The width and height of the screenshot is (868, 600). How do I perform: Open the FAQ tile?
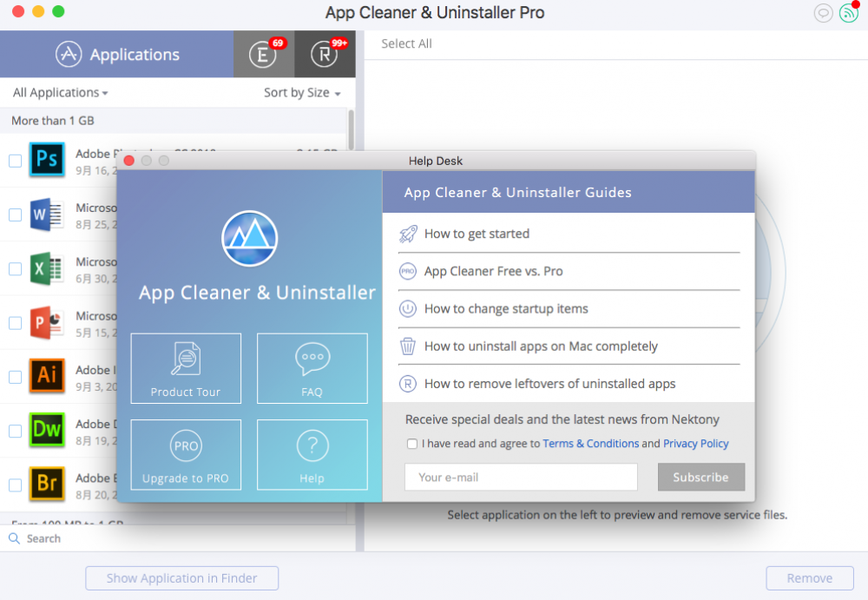(x=312, y=368)
